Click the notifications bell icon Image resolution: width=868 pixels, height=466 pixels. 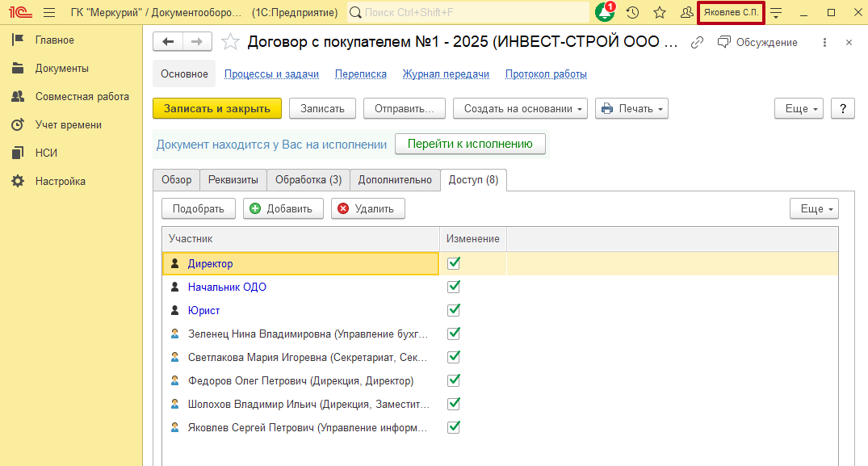(x=605, y=13)
